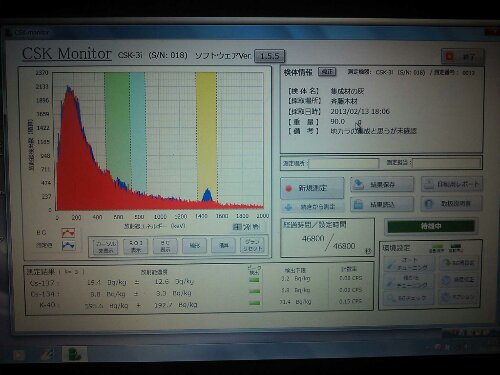Click the BG red spectrum legend icon
The height and width of the screenshot is (375, 500).
tap(68, 233)
